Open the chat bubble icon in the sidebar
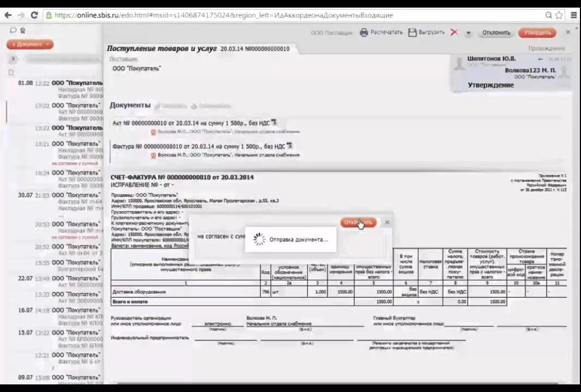The image size is (581, 392). tap(13, 30)
